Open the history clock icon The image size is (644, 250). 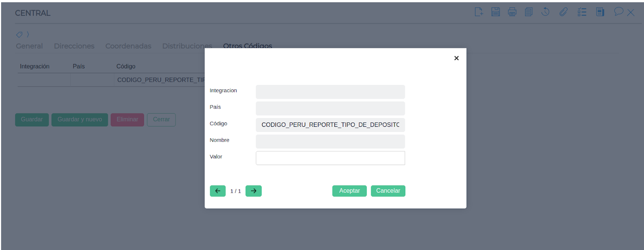tap(545, 12)
